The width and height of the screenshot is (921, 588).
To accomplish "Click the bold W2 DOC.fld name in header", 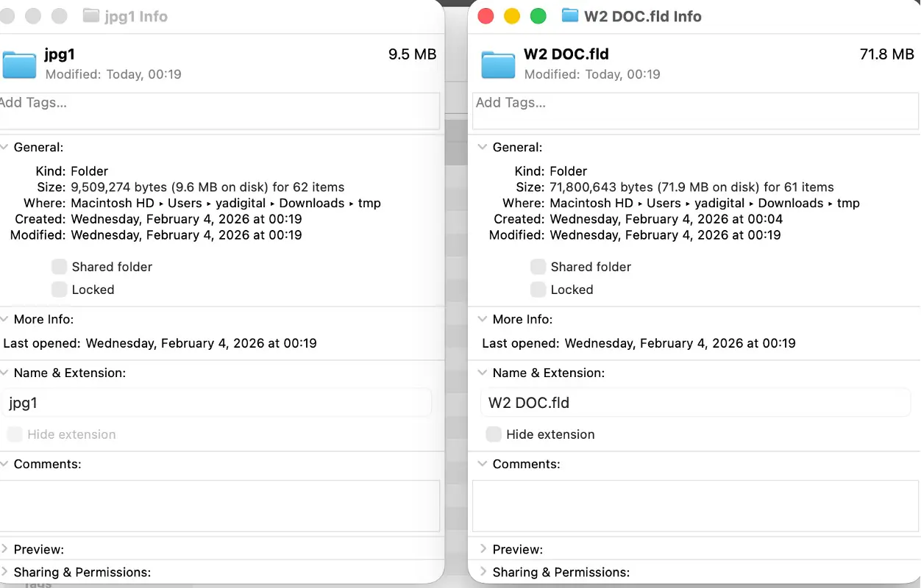I will tap(566, 54).
